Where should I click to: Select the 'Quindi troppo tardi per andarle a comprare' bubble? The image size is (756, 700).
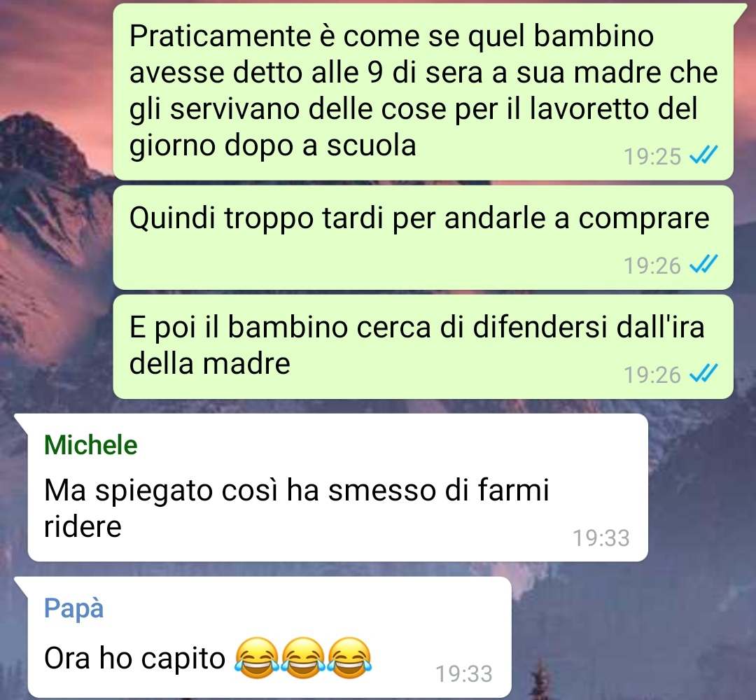pyautogui.click(x=423, y=238)
